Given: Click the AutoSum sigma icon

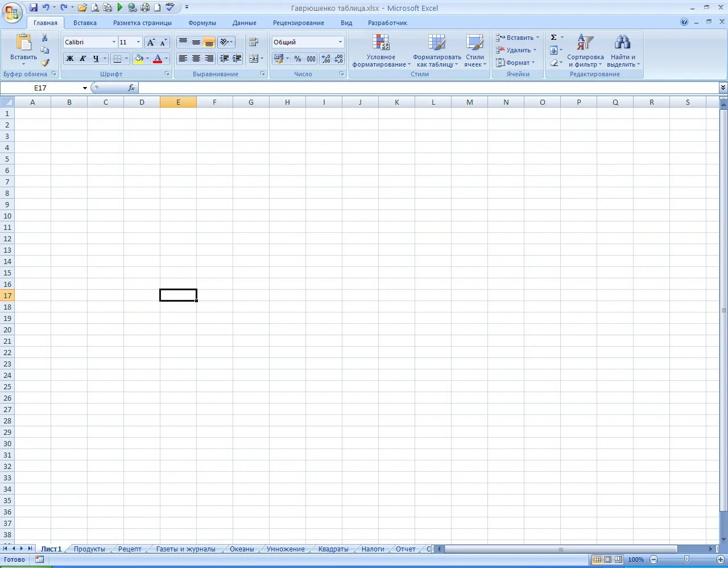Looking at the screenshot, I should [553, 38].
